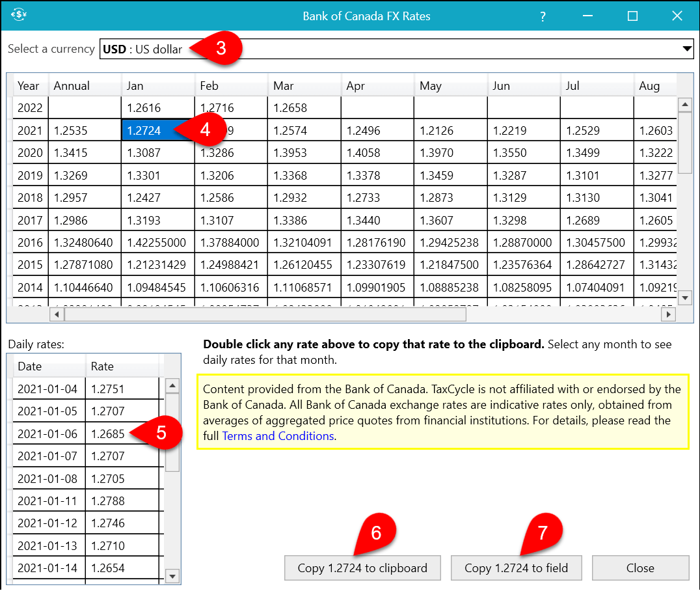
Task: Click the currency dropdown arrow
Action: pyautogui.click(x=687, y=49)
